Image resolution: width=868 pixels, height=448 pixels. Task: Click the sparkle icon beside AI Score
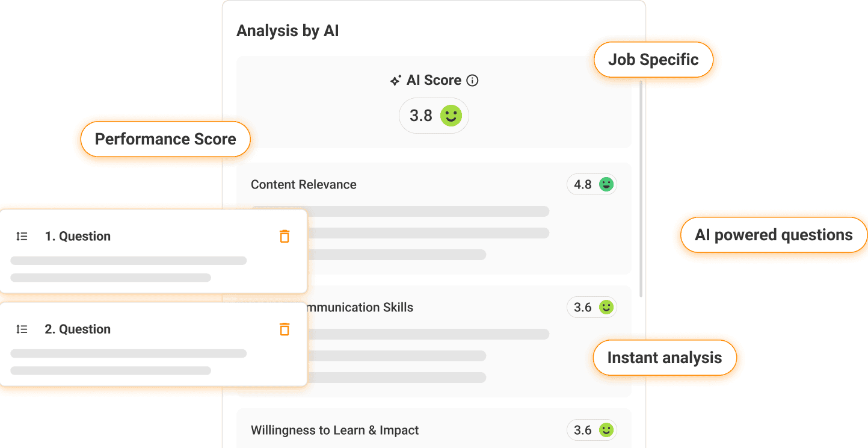[x=395, y=81]
